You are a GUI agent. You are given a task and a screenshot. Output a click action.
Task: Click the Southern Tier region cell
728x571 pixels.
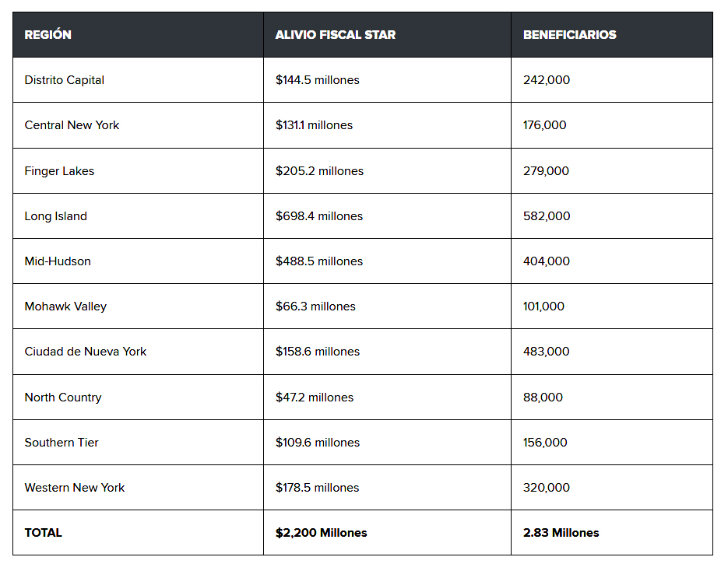[x=62, y=443]
